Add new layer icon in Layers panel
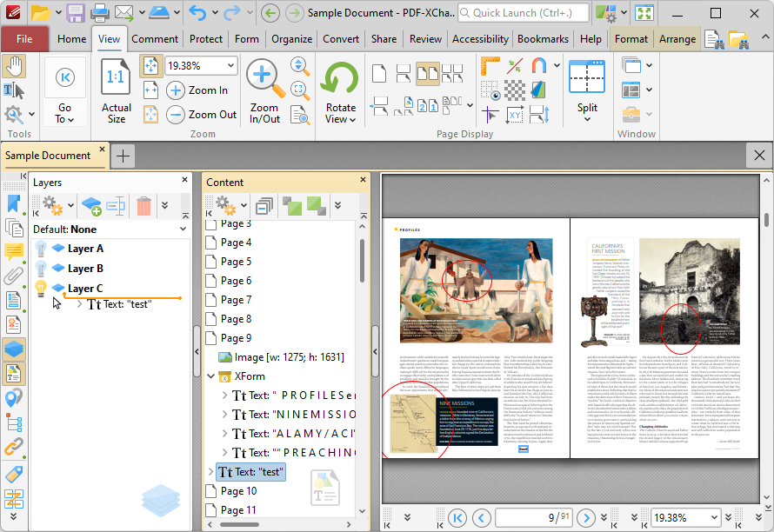774x532 pixels. pos(91,206)
